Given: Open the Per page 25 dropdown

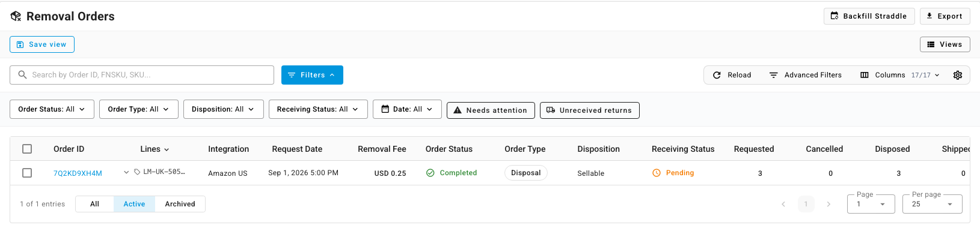Looking at the screenshot, I should 932,204.
